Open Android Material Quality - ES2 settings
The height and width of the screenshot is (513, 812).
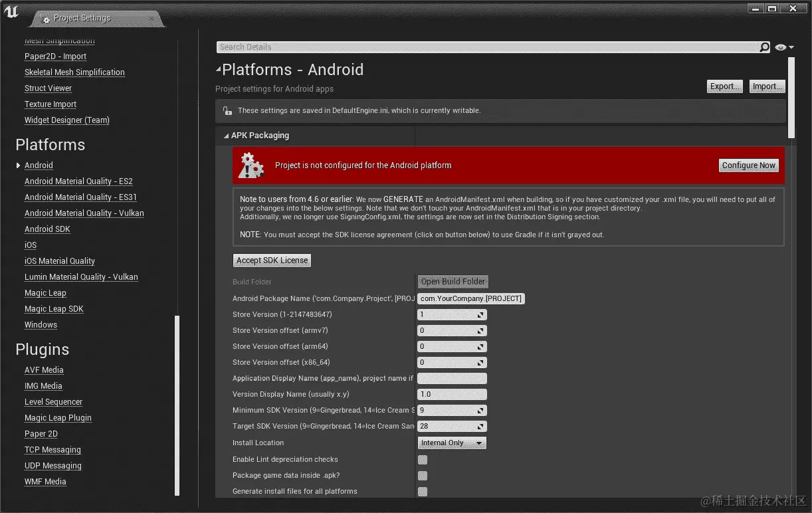coord(78,181)
